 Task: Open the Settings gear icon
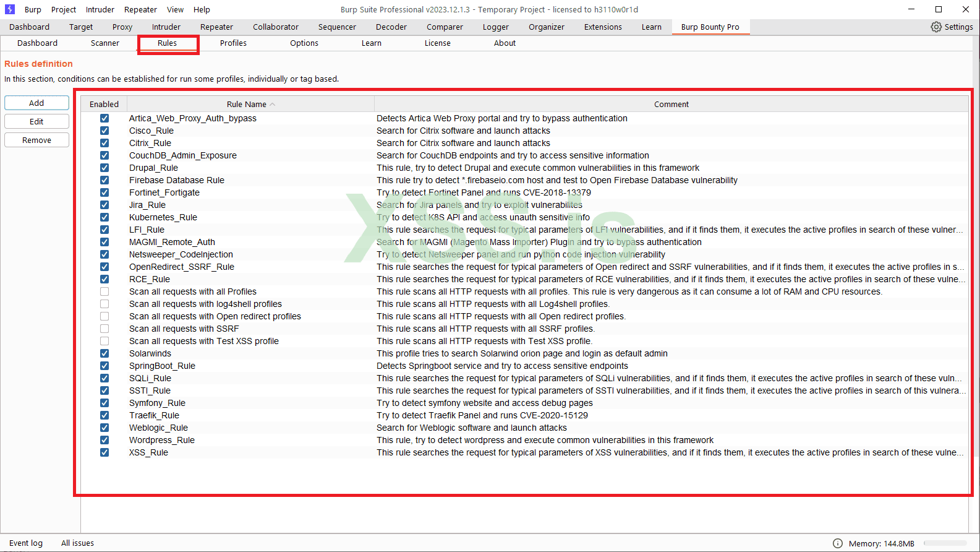[x=936, y=27]
